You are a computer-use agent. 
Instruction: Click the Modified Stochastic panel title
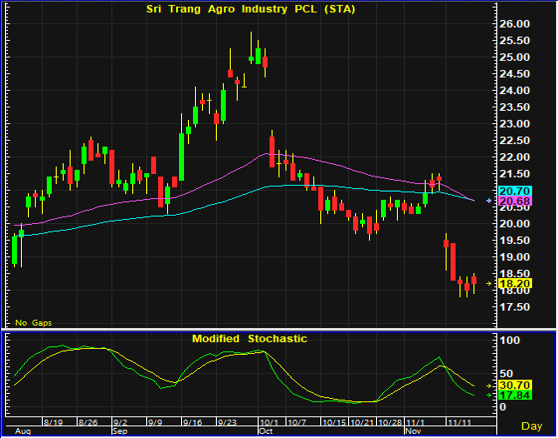(249, 338)
